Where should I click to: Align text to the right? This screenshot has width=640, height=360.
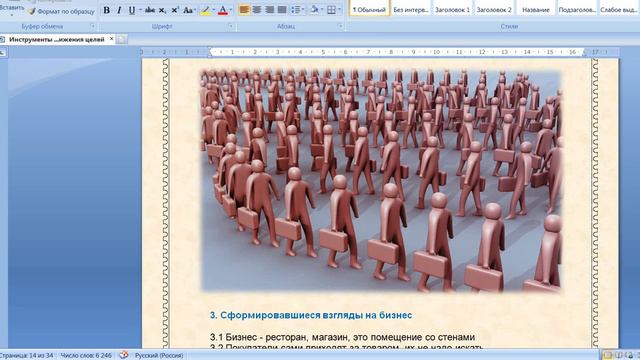click(269, 9)
